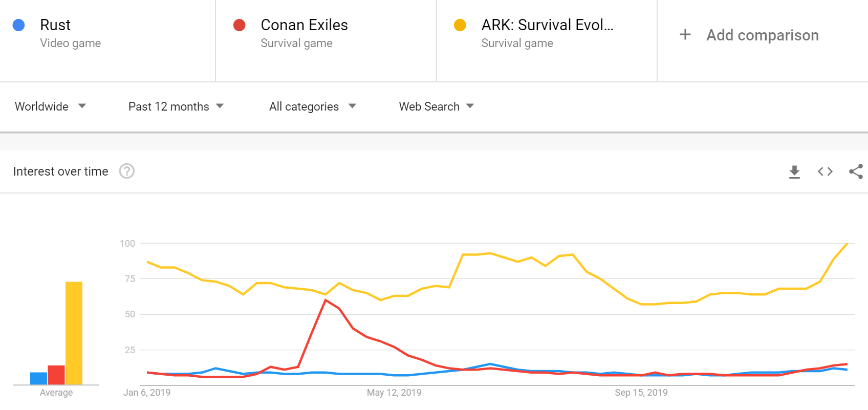The width and height of the screenshot is (868, 410).
Task: Click the Add comparison text
Action: click(762, 35)
